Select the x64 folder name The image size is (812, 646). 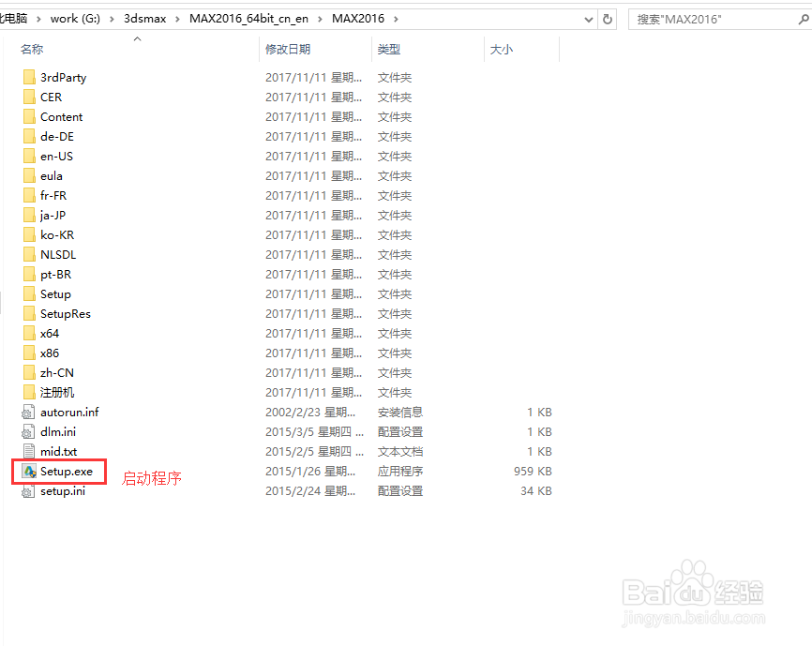[50, 334]
